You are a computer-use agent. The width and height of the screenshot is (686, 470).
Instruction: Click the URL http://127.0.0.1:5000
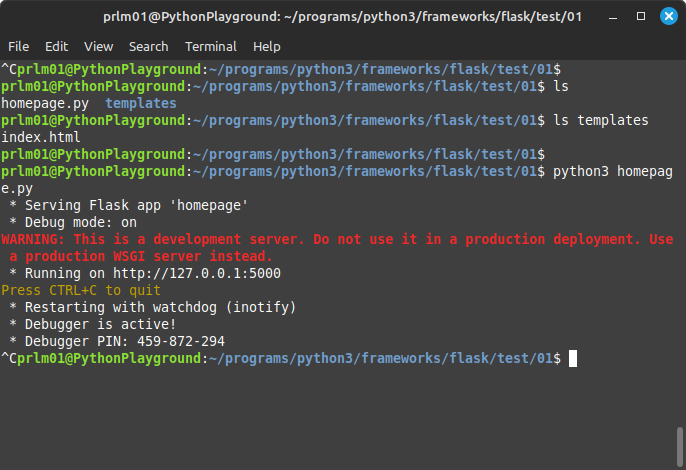click(197, 273)
